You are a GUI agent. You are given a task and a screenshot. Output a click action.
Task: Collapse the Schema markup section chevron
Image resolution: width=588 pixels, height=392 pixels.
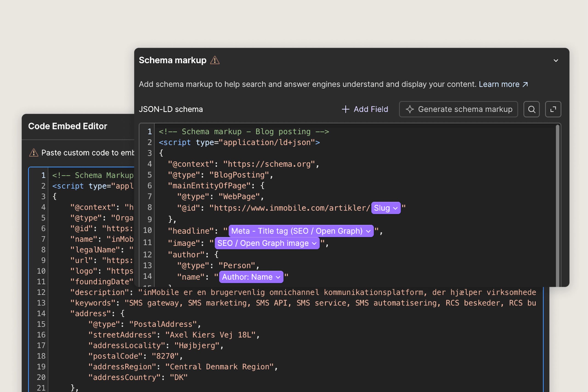(556, 60)
